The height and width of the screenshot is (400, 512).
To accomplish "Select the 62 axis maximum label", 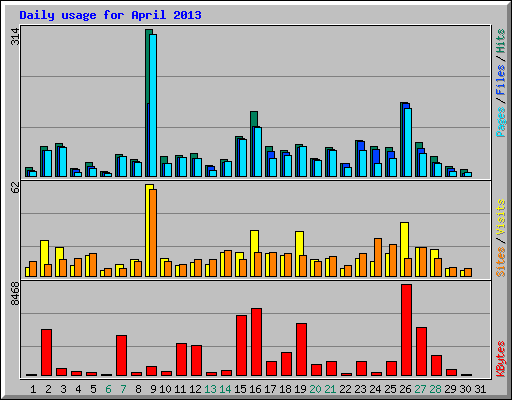I will [x=15, y=188].
